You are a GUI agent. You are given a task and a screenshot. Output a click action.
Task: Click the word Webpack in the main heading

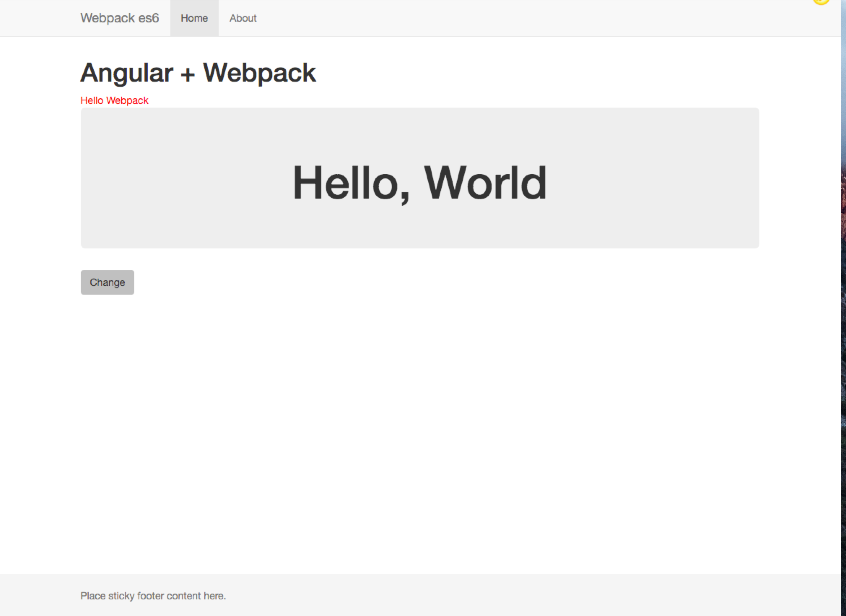[x=260, y=73]
